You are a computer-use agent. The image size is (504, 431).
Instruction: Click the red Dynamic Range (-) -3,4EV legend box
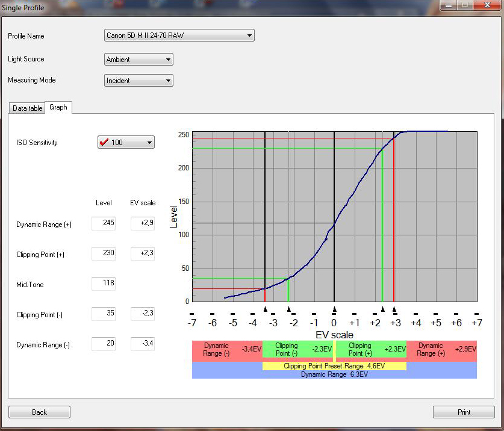227,352
